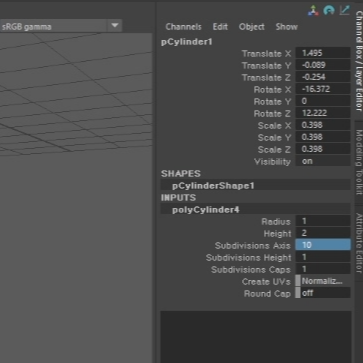Click the Radius value field

[323, 221]
